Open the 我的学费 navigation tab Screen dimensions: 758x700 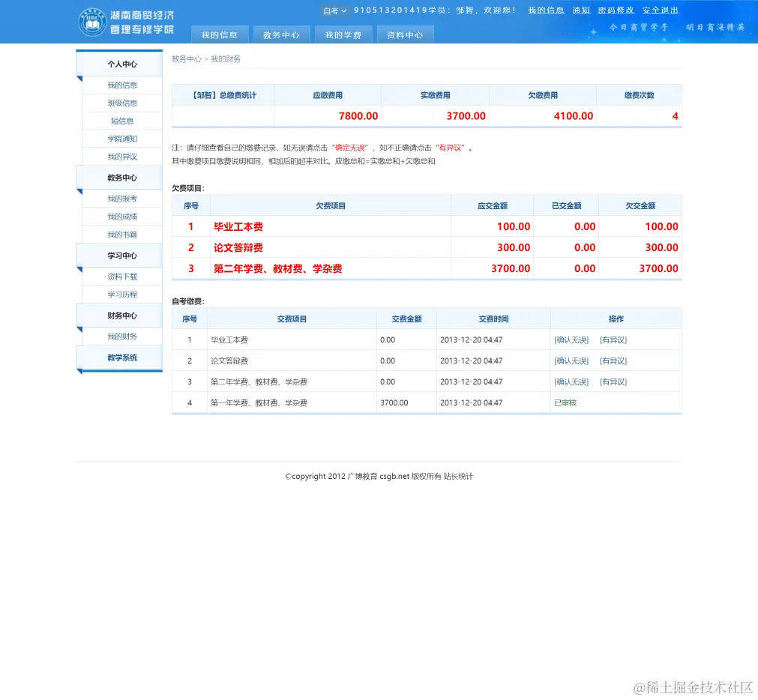tap(343, 34)
